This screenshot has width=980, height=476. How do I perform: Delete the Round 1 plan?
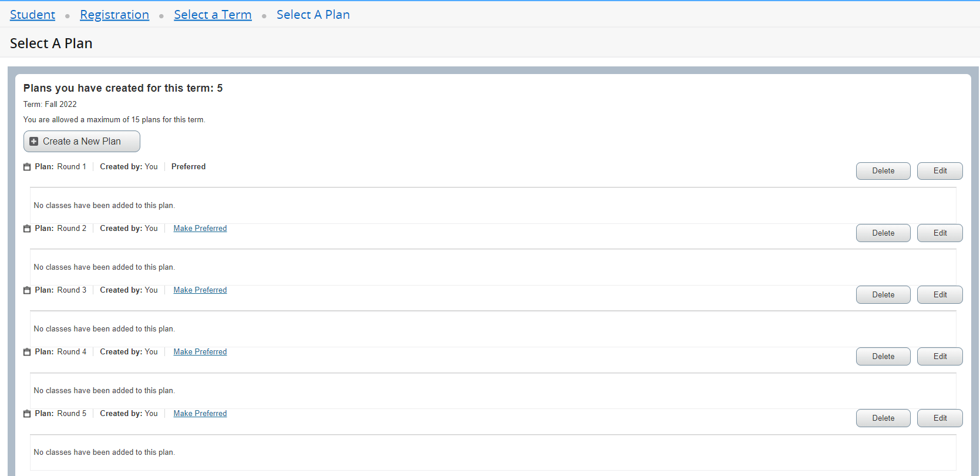[883, 171]
